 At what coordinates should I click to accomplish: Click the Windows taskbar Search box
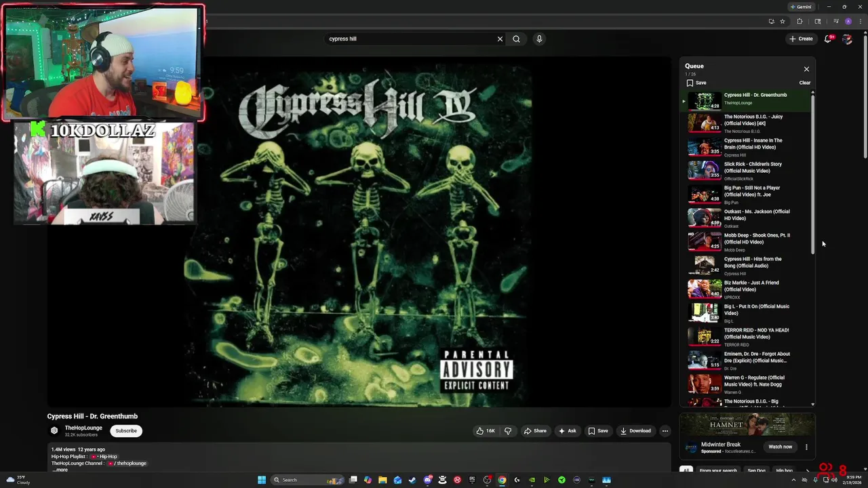click(307, 480)
